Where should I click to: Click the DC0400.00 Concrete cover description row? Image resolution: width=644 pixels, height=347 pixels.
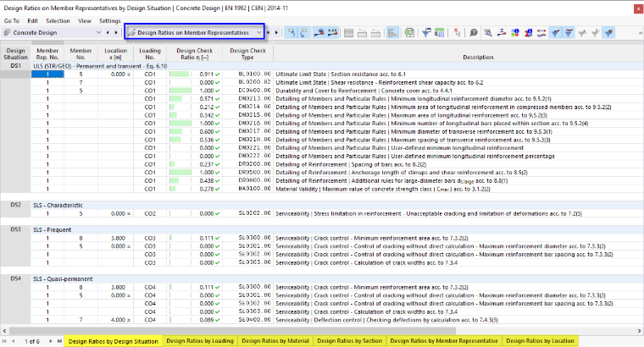click(458, 91)
